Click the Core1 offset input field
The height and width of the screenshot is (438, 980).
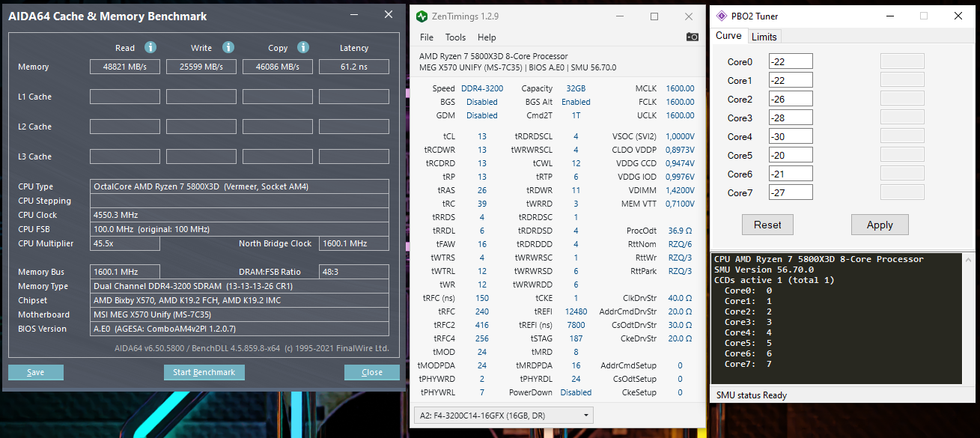[791, 80]
